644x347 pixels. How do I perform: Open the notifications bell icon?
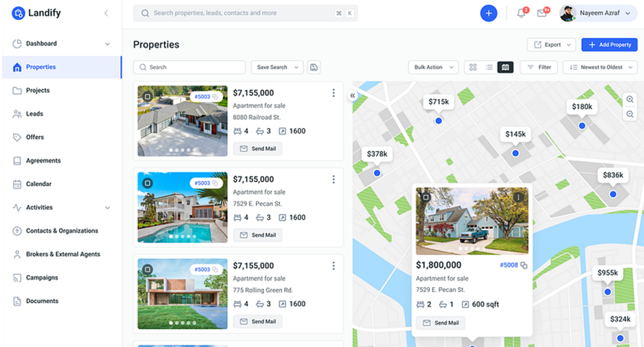tap(521, 13)
